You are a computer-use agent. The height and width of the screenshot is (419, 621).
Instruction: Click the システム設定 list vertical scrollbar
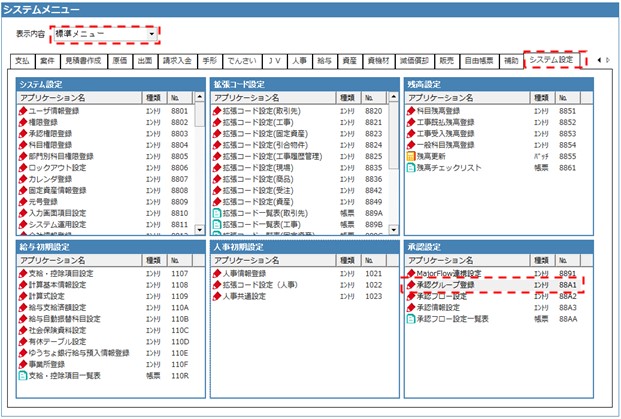point(199,160)
